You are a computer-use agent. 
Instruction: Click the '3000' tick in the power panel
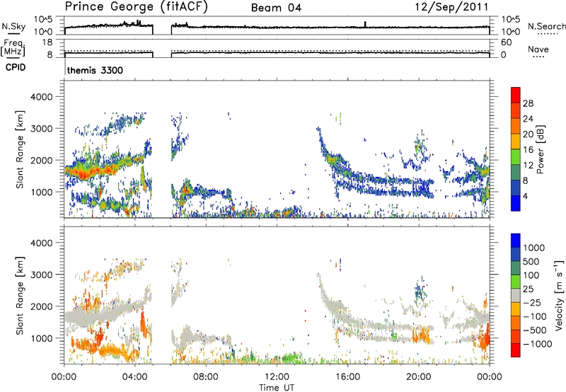41,129
